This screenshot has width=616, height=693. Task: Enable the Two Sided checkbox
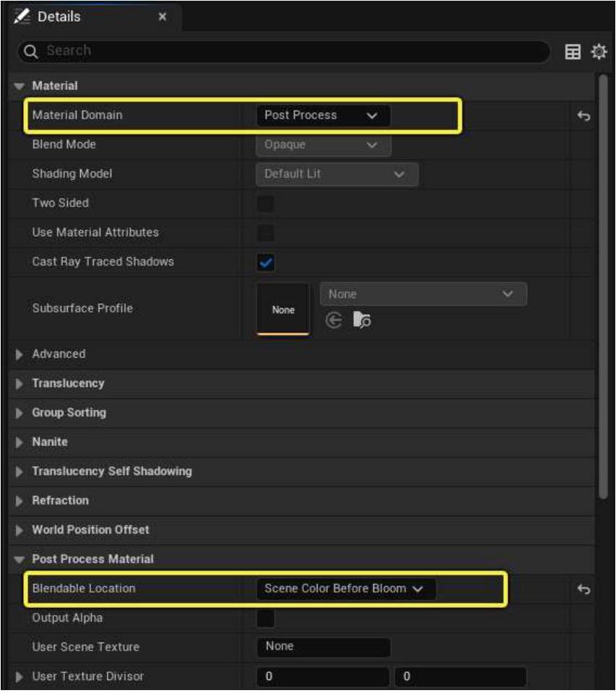(266, 204)
